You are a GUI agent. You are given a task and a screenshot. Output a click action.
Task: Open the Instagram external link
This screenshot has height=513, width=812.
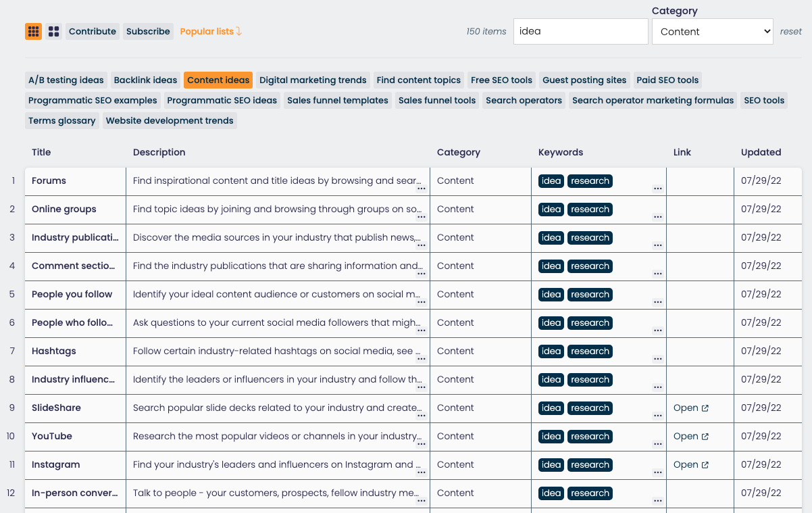(x=691, y=464)
